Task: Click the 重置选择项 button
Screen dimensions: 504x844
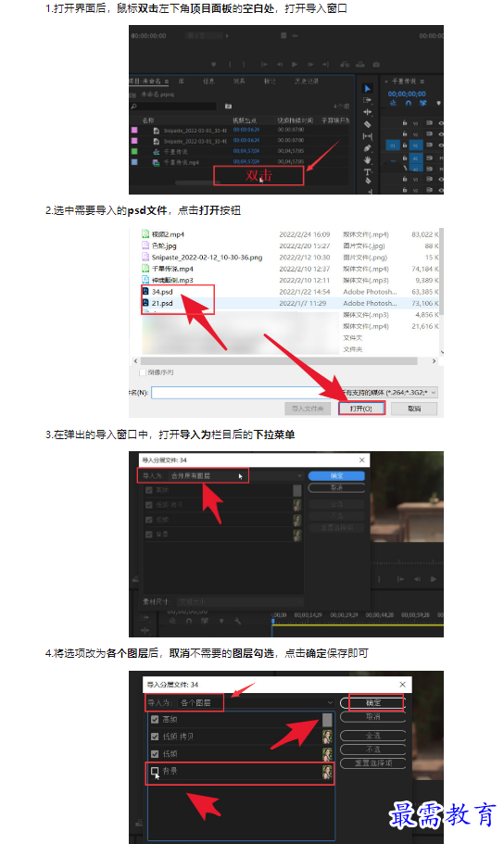Action: pyautogui.click(x=373, y=763)
